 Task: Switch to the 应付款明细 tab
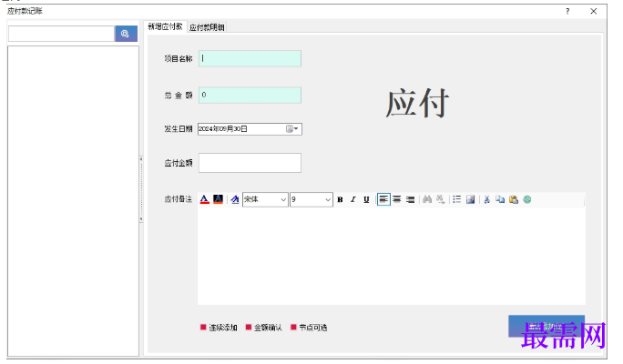(x=207, y=27)
